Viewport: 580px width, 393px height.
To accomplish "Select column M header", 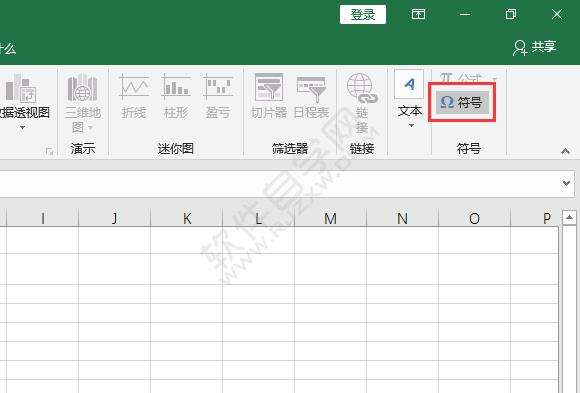I will [x=330, y=218].
